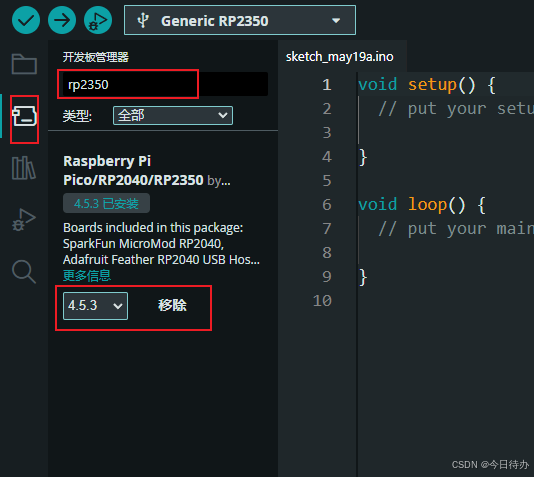Click the rp2350 search field
This screenshot has height=477, width=534.
click(165, 84)
